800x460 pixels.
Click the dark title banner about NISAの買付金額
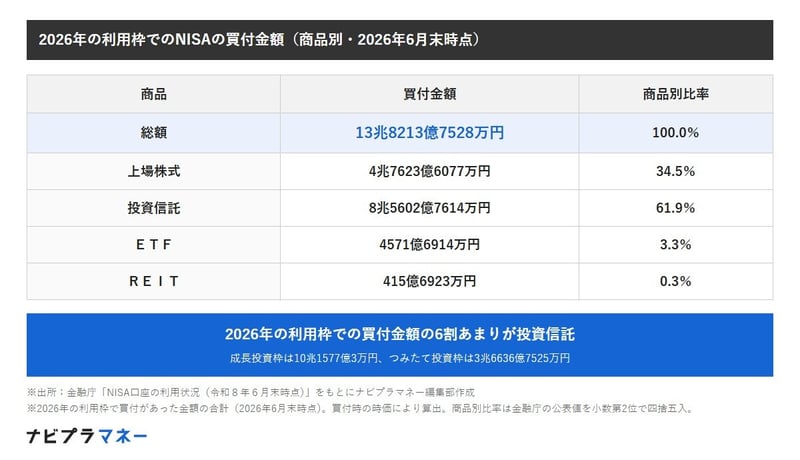click(399, 40)
